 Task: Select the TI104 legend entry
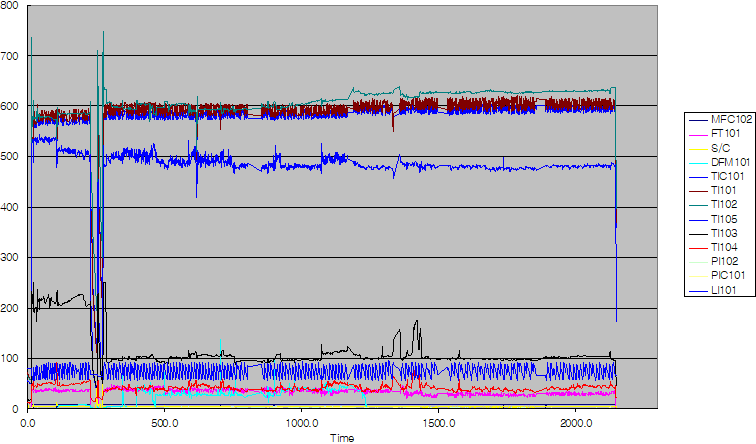coord(713,247)
